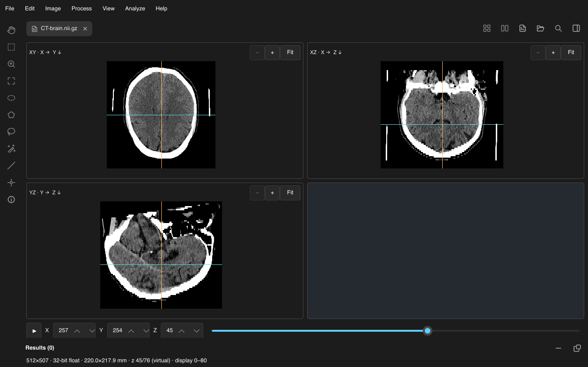The image size is (588, 367).
Task: Select the CT-brain.nii.gz tab
Action: 59,29
